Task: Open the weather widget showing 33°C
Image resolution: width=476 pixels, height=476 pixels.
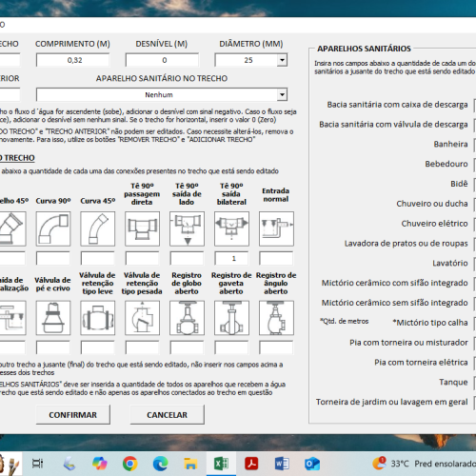Action: (424, 464)
